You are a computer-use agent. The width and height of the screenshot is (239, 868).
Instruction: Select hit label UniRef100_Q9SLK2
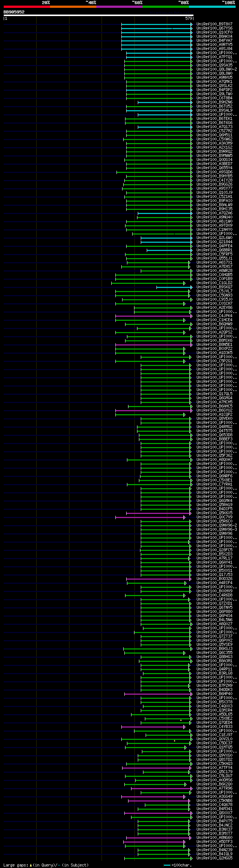pos(214,86)
